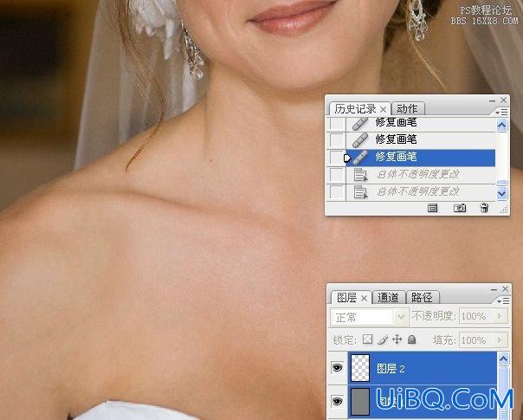Image resolution: width=523 pixels, height=420 pixels.
Task: Collapse the Layers panel with minimize button
Action: [x=494, y=289]
